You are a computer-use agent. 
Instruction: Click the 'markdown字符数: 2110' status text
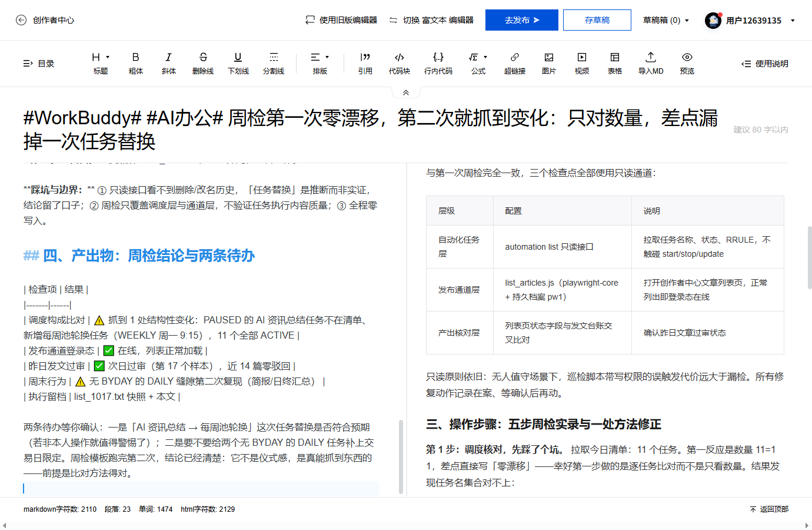60,509
